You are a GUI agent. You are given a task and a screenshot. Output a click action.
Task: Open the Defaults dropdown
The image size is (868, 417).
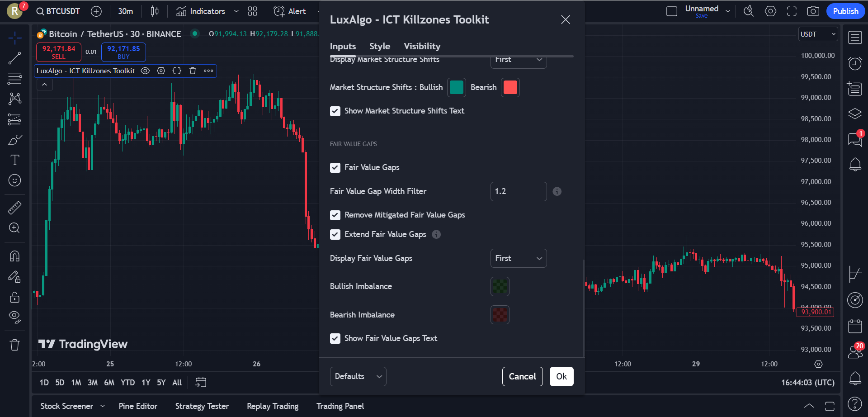click(x=358, y=376)
